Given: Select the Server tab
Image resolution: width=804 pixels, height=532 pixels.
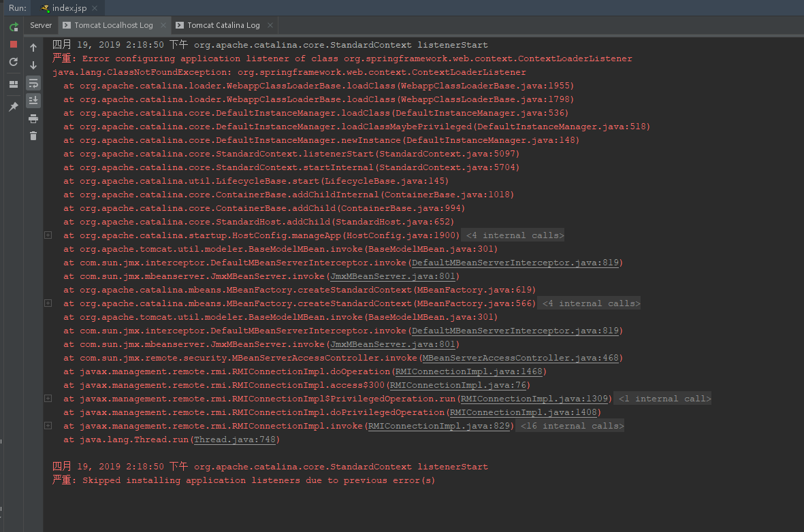Looking at the screenshot, I should pos(41,25).
